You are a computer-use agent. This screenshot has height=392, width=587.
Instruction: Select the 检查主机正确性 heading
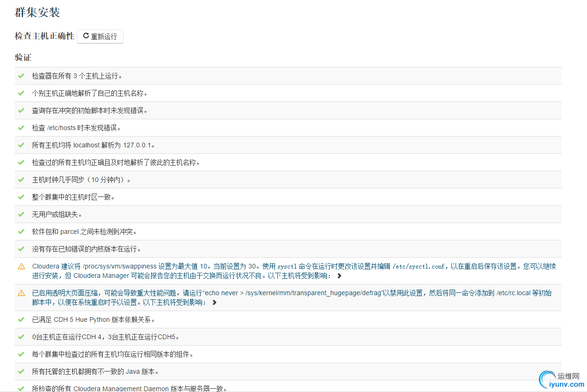(x=44, y=36)
